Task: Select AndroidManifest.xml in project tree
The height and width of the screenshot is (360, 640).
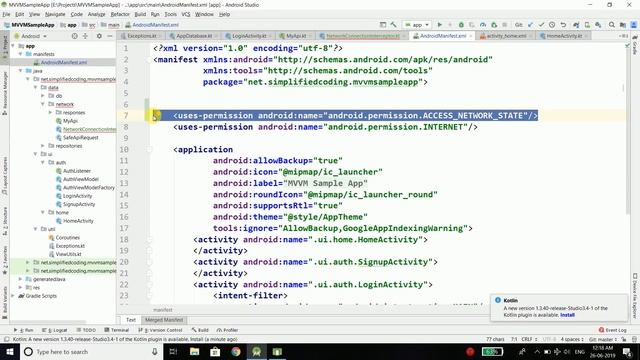Action: click(x=63, y=62)
